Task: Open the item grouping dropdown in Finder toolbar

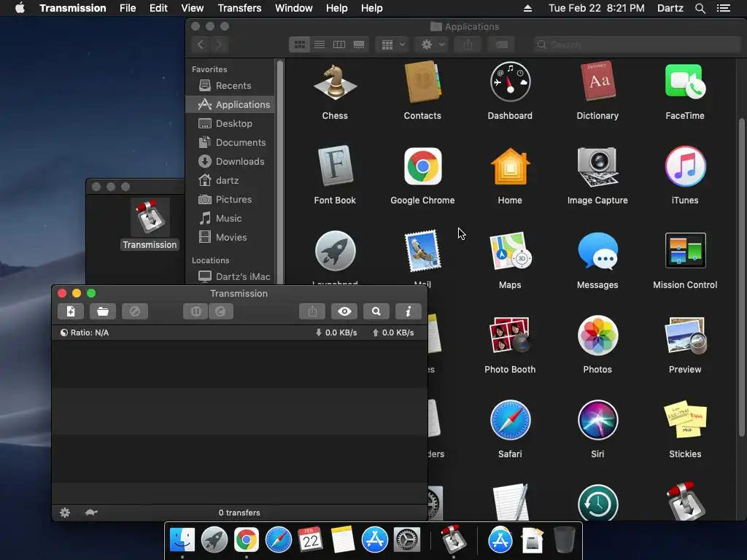Action: 392,44
